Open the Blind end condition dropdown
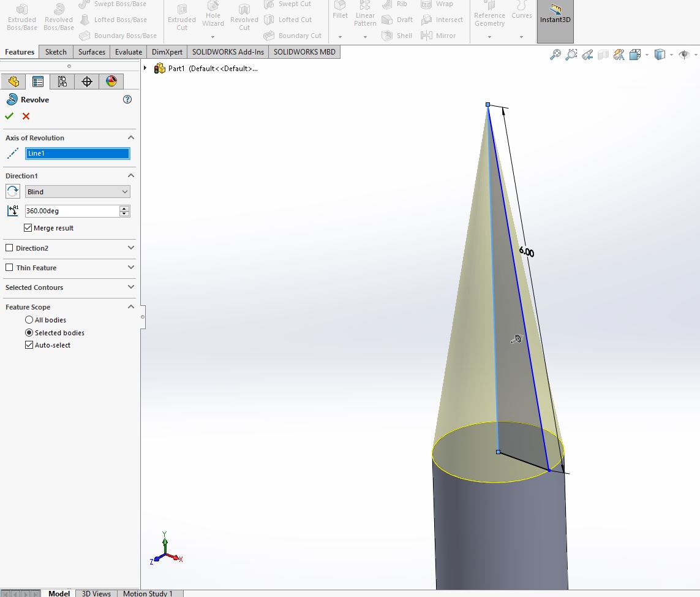The height and width of the screenshot is (597, 700). tap(77, 191)
